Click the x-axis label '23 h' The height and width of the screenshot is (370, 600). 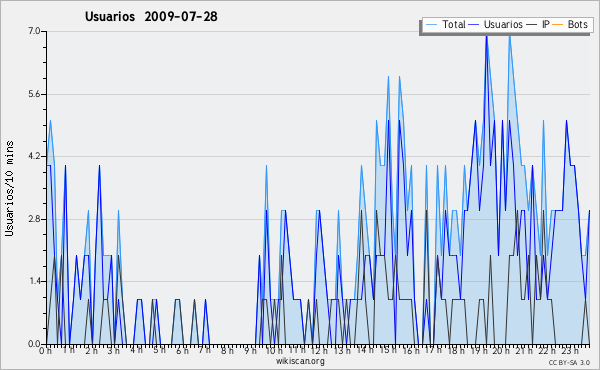coord(570,351)
